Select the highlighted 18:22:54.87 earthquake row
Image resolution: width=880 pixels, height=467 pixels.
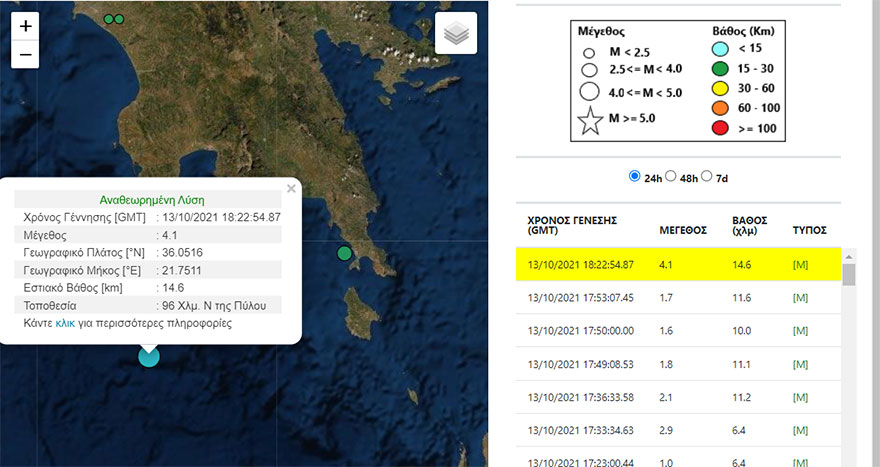point(678,264)
